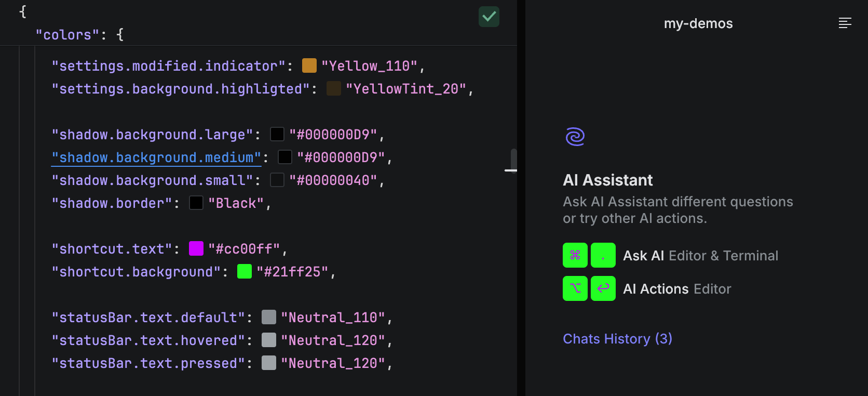The width and height of the screenshot is (868, 396).
Task: Click the green checkmark problems indicator
Action: click(x=489, y=17)
